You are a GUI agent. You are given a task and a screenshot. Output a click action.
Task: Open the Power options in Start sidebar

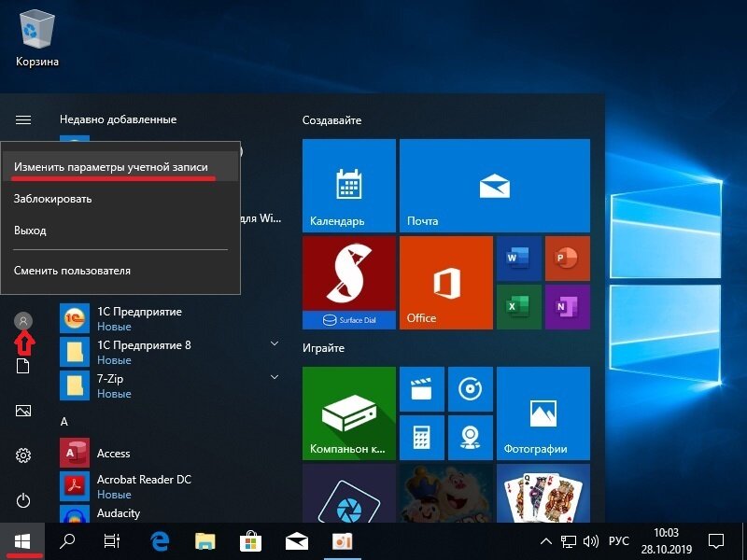point(22,500)
